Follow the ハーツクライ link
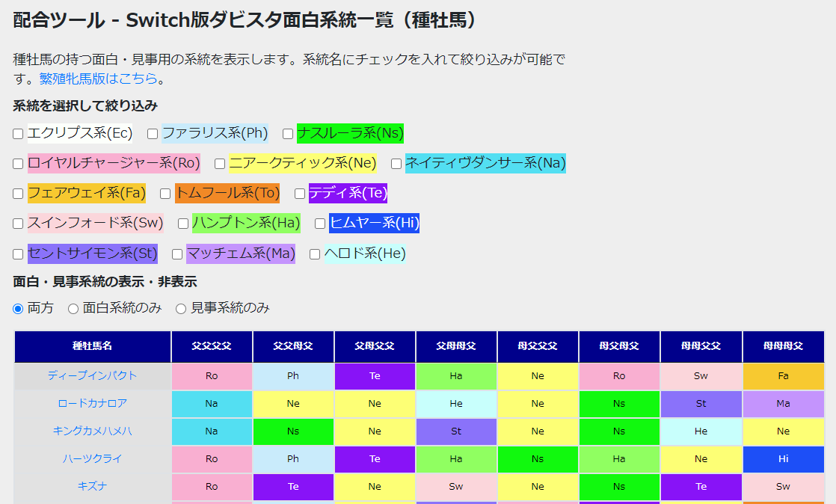 [92, 458]
